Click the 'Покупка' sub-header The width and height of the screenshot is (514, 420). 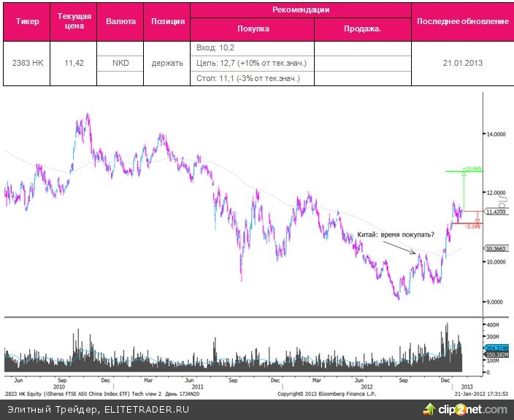(x=253, y=29)
